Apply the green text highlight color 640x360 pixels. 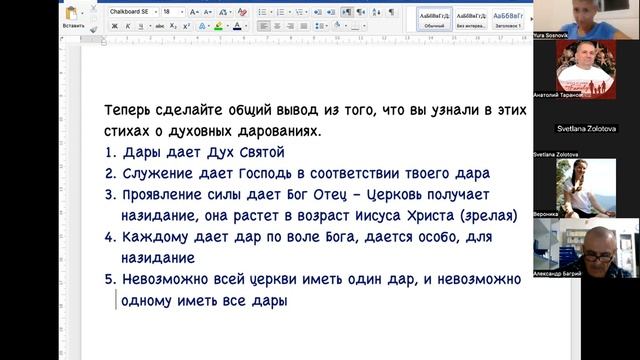pos(219,27)
